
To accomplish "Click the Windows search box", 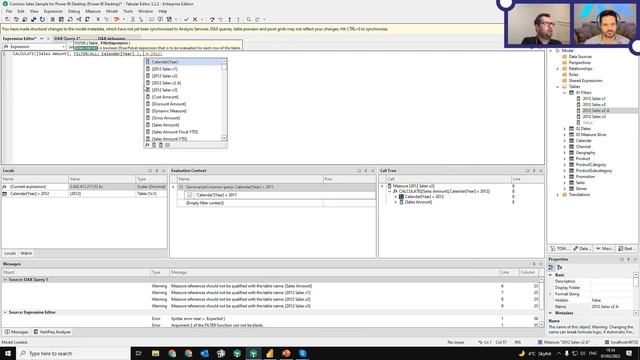I will pos(73,353).
